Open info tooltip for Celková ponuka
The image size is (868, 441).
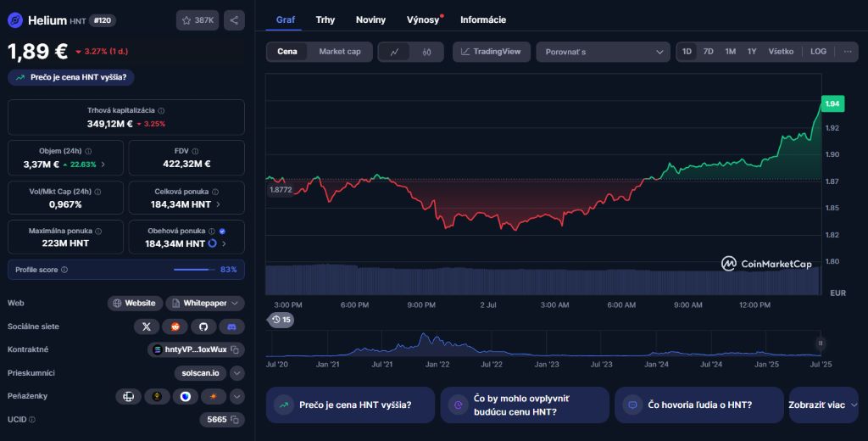point(215,192)
